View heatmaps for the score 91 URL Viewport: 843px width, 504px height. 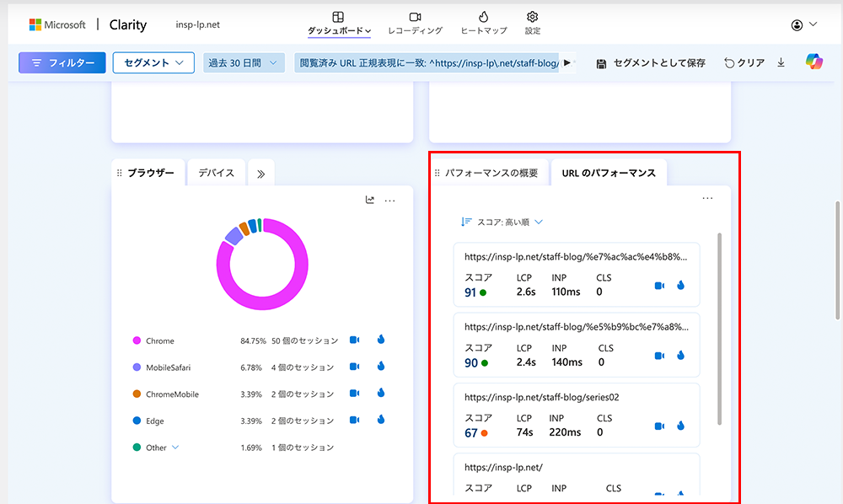pyautogui.click(x=680, y=286)
